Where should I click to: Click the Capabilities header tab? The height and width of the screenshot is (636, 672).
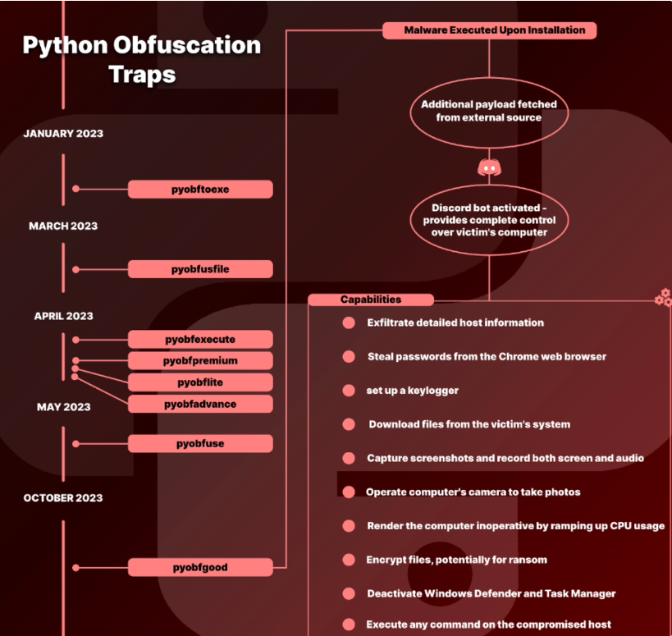[371, 300]
